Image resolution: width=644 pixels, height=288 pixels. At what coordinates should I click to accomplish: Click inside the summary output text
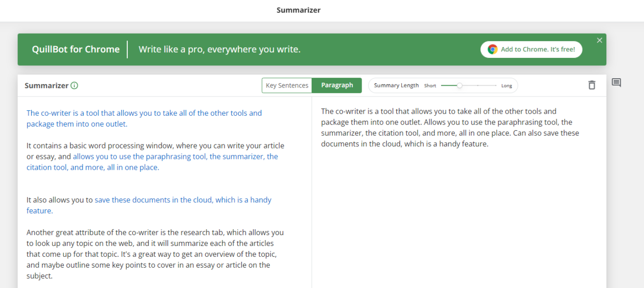450,128
